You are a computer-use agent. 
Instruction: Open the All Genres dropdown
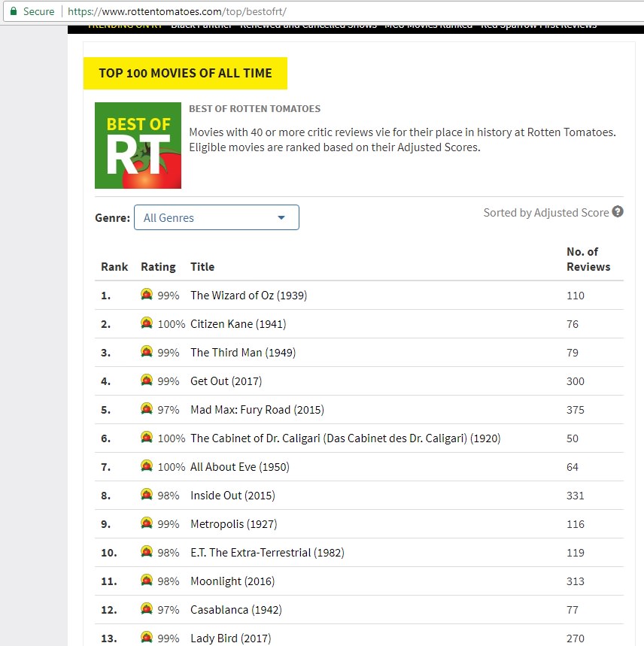[217, 217]
